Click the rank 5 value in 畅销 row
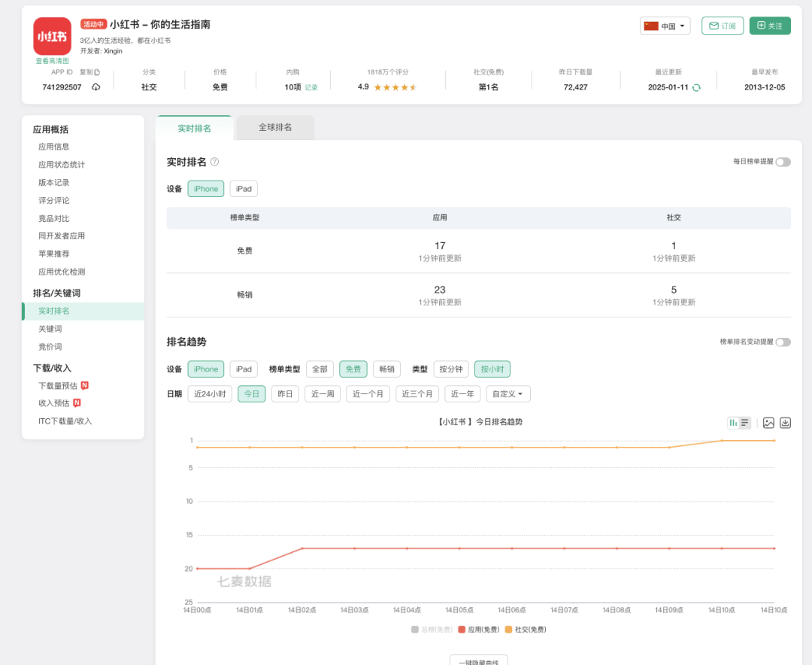The width and height of the screenshot is (812, 665). point(674,290)
